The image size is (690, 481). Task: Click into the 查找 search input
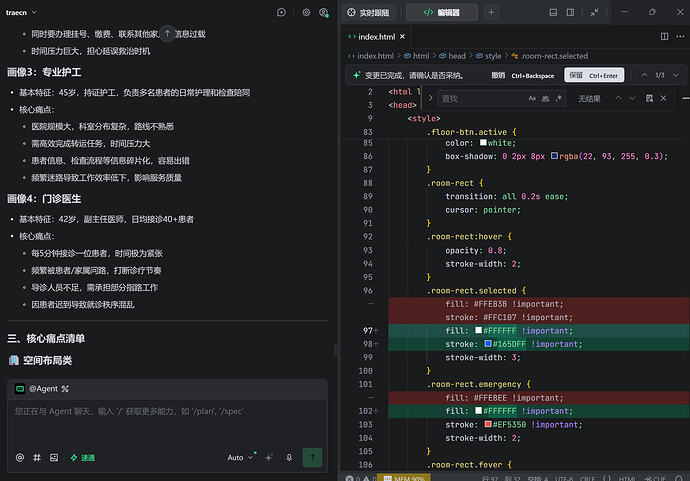(482, 99)
